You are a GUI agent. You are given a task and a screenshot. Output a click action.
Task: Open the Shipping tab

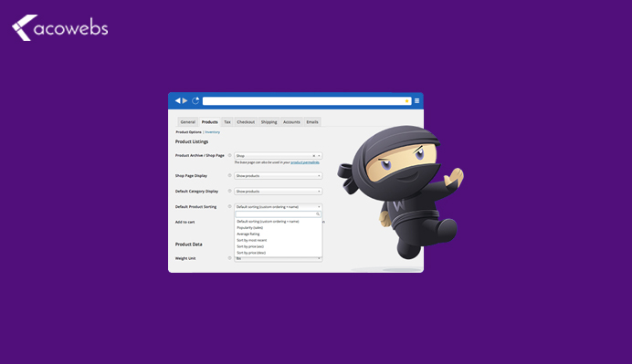269,122
